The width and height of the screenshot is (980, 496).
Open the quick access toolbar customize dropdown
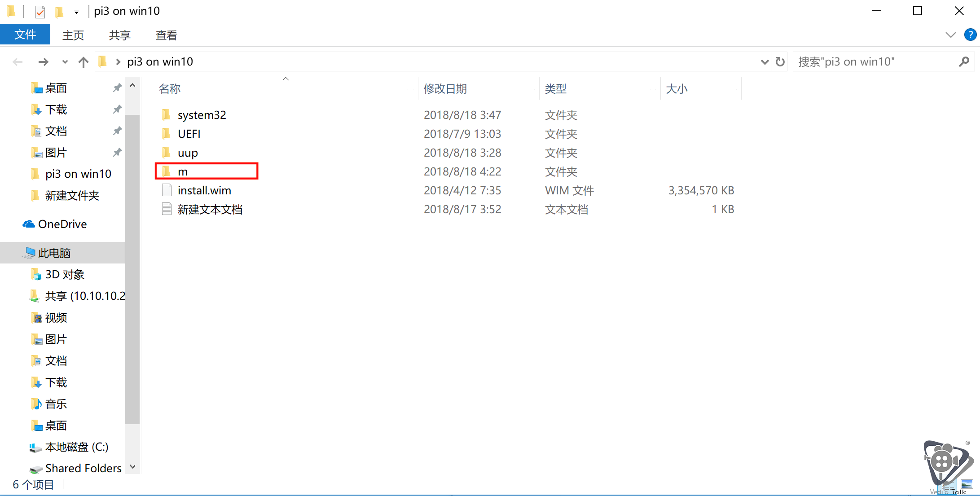(77, 12)
